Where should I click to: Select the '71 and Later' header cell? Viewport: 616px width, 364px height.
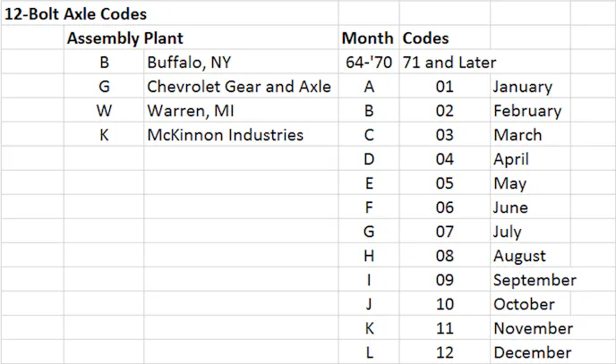click(x=449, y=63)
